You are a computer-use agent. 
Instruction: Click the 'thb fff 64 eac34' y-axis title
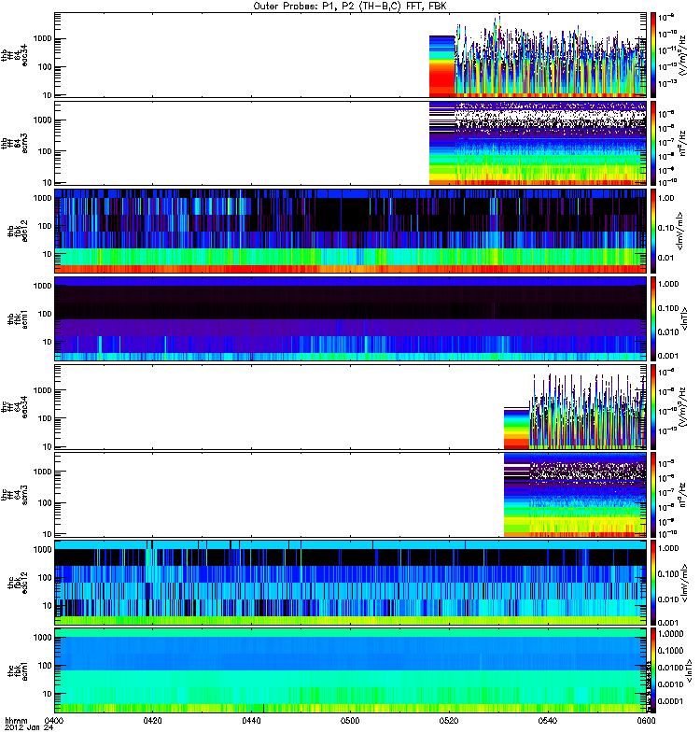coord(14,55)
